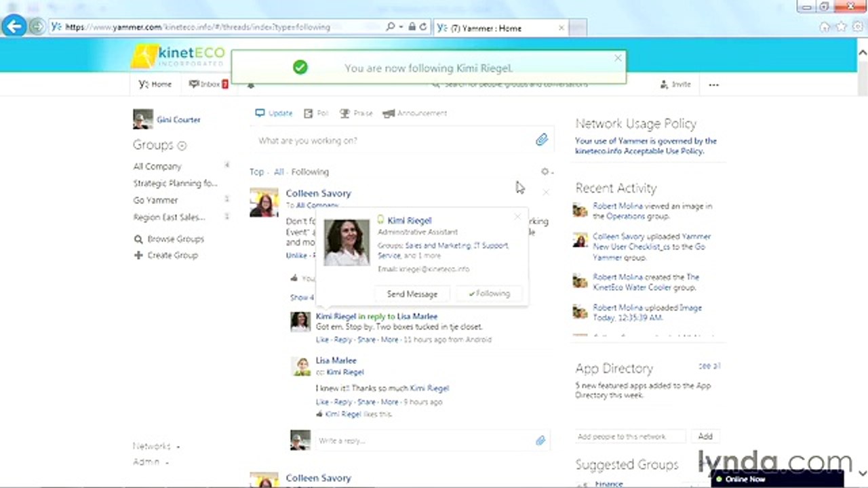
Task: Toggle the Following button for Kimi Riegel
Action: click(490, 293)
